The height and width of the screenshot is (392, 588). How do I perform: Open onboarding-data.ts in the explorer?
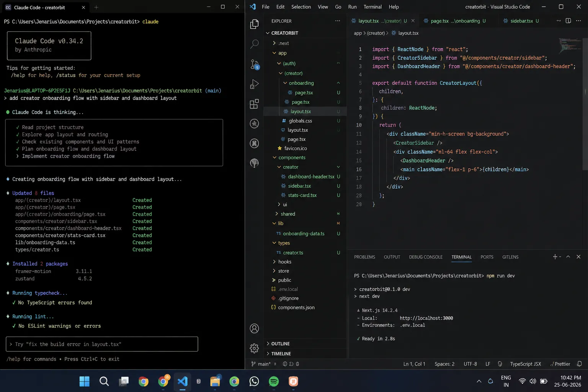pyautogui.click(x=304, y=234)
